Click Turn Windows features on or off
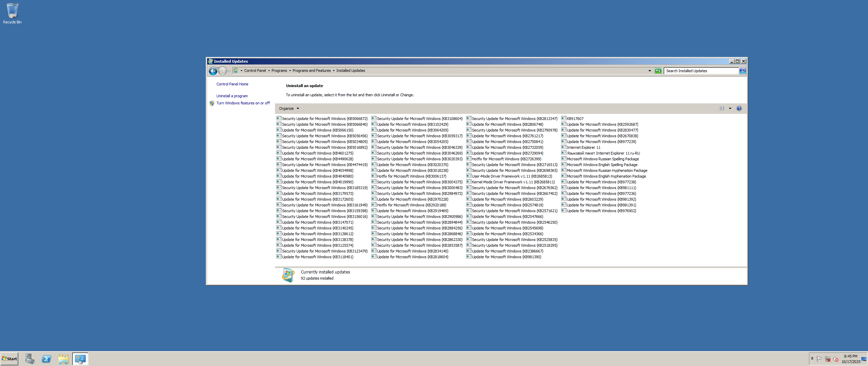Screen dimensions: 868x366 tap(243, 103)
